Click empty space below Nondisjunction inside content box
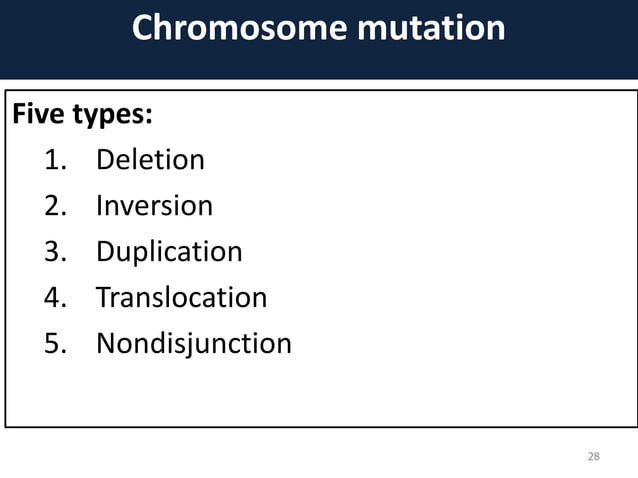Screen dimensions: 638x478 coord(200,395)
